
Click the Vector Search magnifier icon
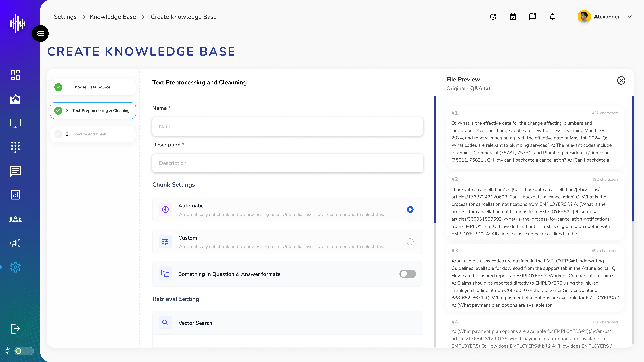pos(165,323)
